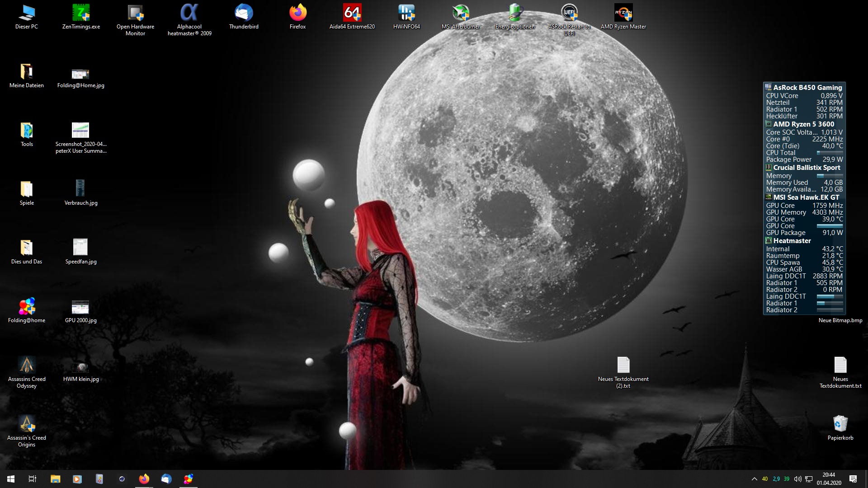Click the taskbar clock showing 20:44

[x=829, y=479]
